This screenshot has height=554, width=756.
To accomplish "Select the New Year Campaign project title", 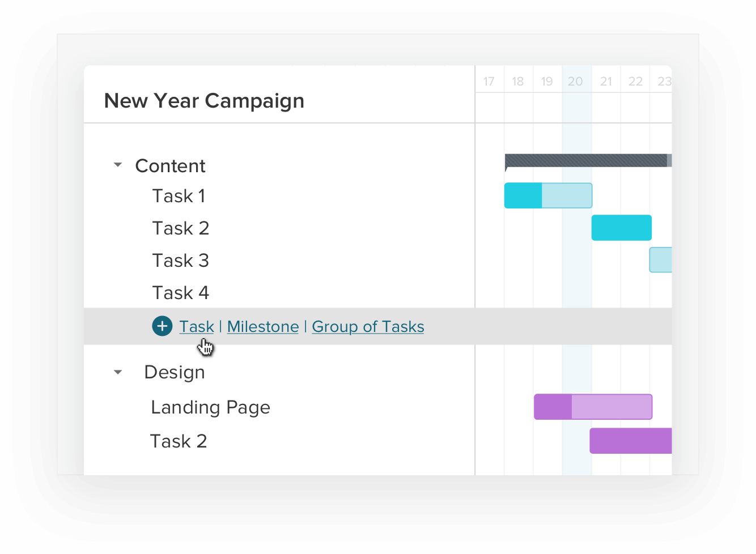I will (x=204, y=100).
